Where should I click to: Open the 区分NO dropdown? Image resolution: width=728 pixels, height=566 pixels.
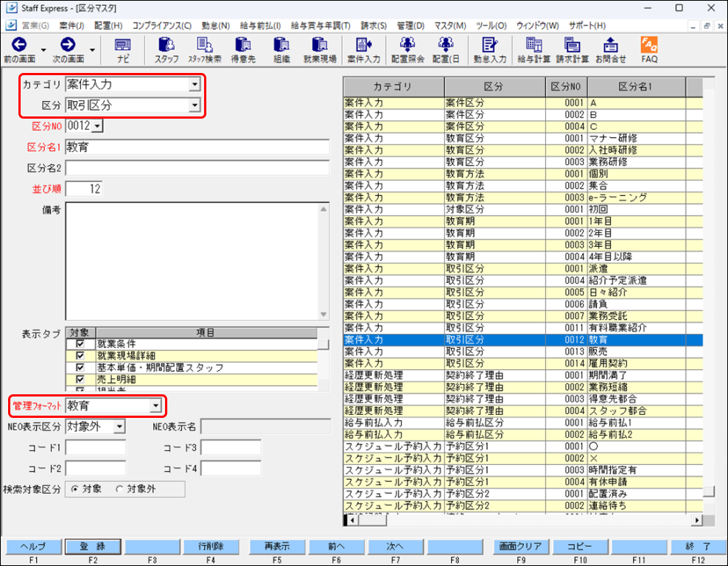97,126
